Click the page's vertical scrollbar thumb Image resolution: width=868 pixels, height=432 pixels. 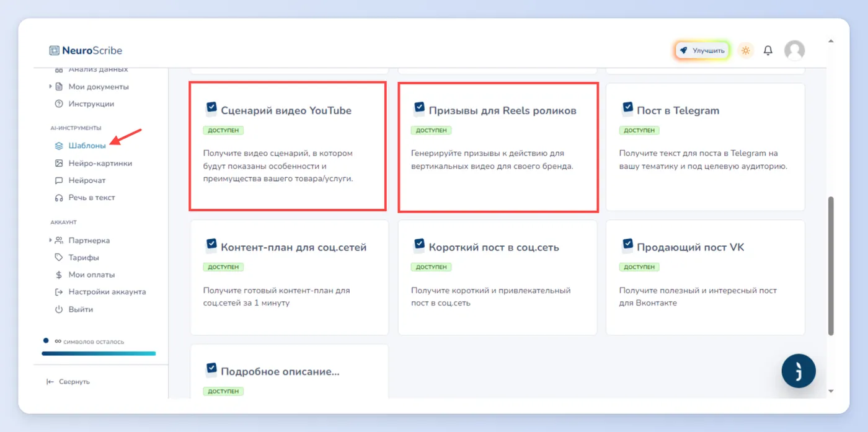point(831,266)
